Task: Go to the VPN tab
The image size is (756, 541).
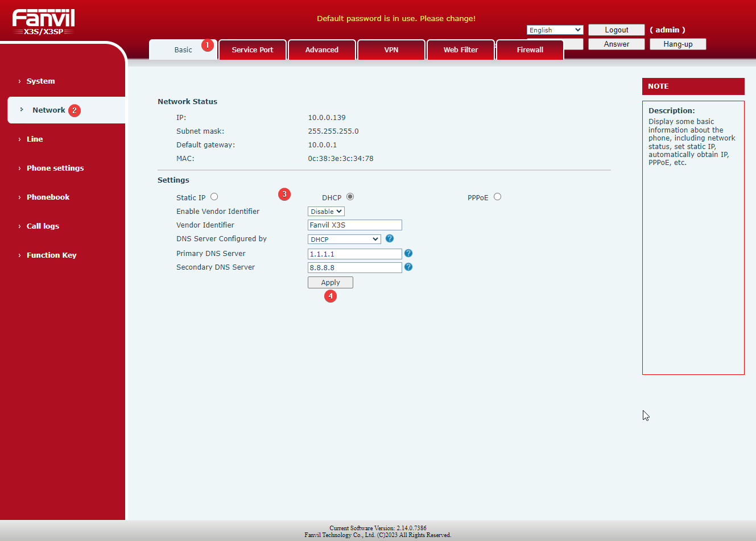Action: pyautogui.click(x=391, y=50)
